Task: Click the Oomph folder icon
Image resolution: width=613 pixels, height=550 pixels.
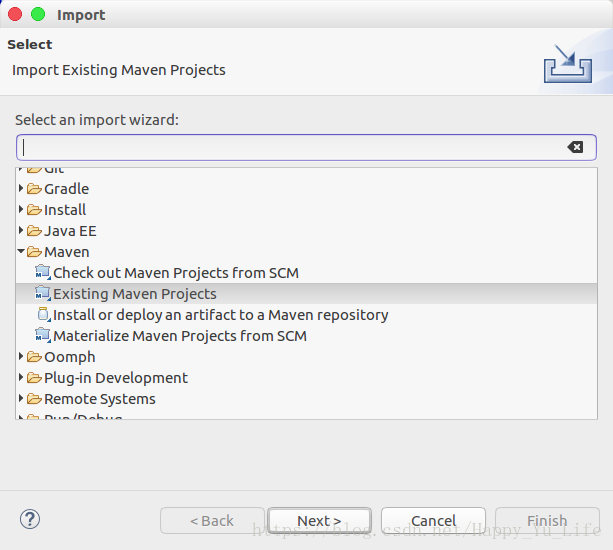Action: click(x=34, y=357)
